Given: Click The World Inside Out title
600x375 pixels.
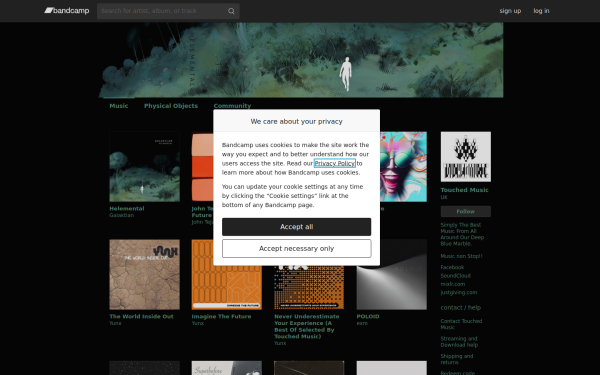Looking at the screenshot, I should point(141,316).
